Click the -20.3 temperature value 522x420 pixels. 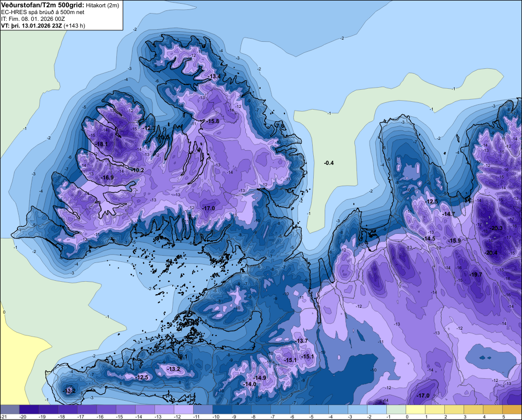[496, 228]
